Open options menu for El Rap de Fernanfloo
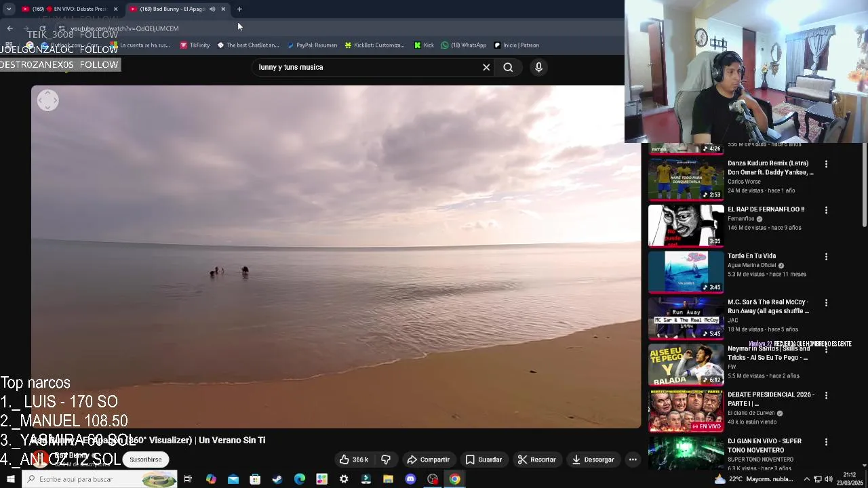This screenshot has height=488, width=868. coord(826,210)
